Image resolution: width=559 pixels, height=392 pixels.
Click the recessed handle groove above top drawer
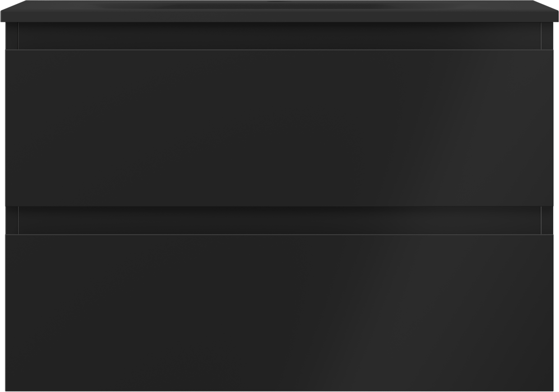tap(279, 36)
